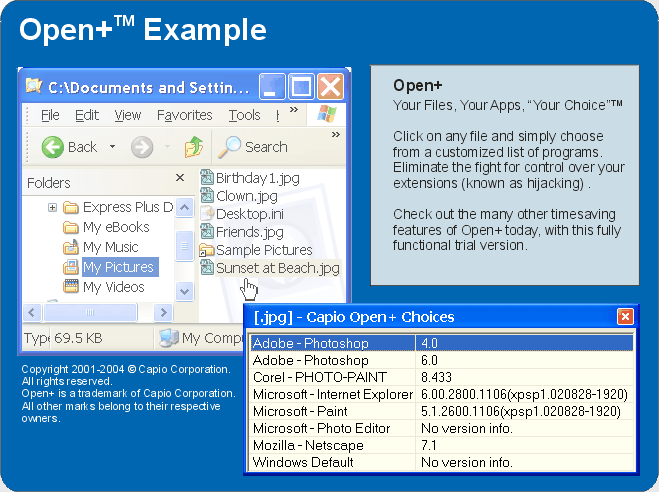
Task: Open the File menu
Action: pos(50,115)
